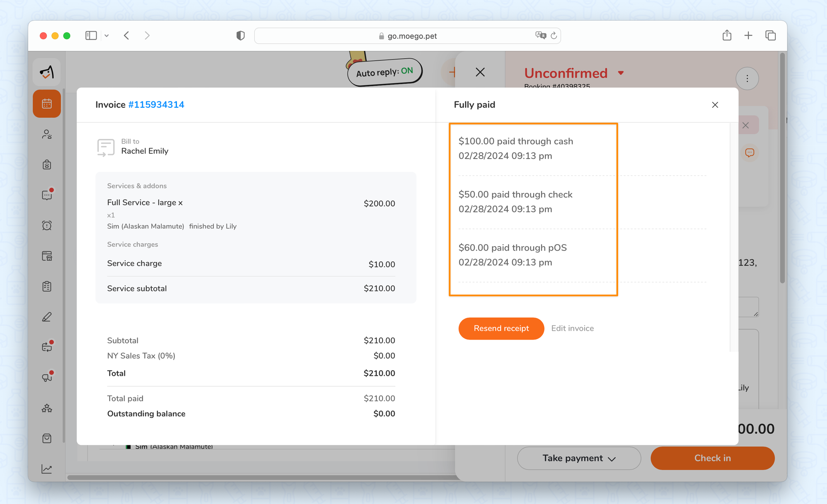Viewport: 827px width, 504px height.
Task: Open the clients icon in sidebar
Action: tap(47, 134)
